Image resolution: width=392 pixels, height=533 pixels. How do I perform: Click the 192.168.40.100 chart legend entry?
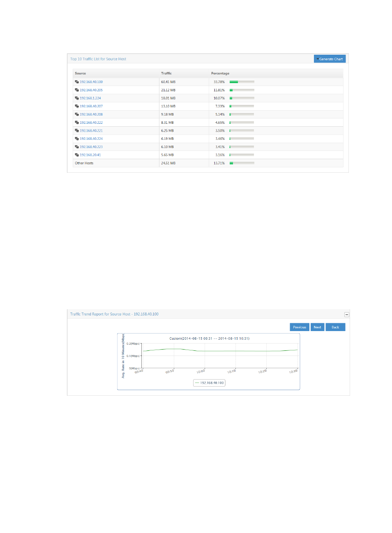click(x=210, y=383)
